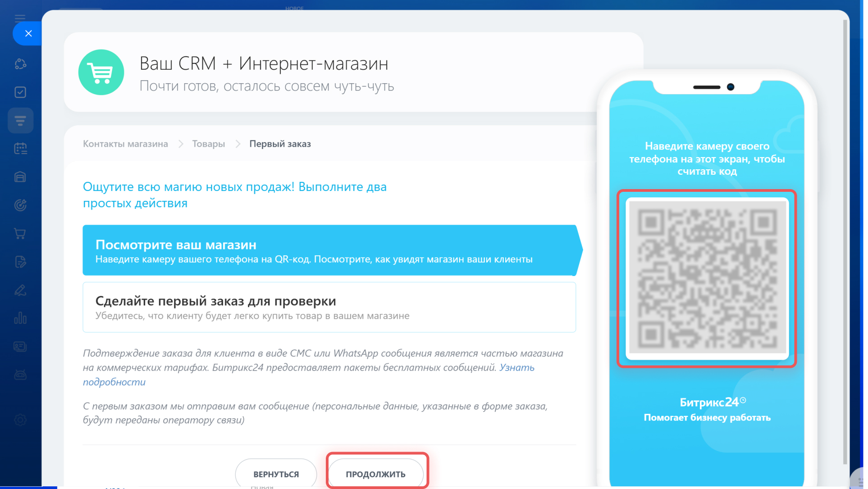Open the Tasks checkbox icon in sidebar
The width and height of the screenshot is (868, 489).
point(20,92)
